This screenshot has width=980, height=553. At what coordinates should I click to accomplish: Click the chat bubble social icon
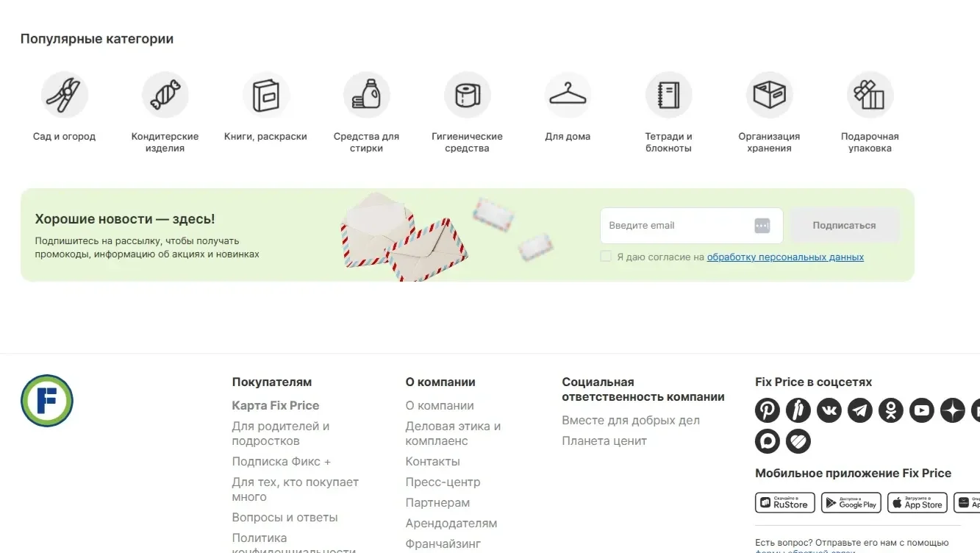click(x=768, y=441)
